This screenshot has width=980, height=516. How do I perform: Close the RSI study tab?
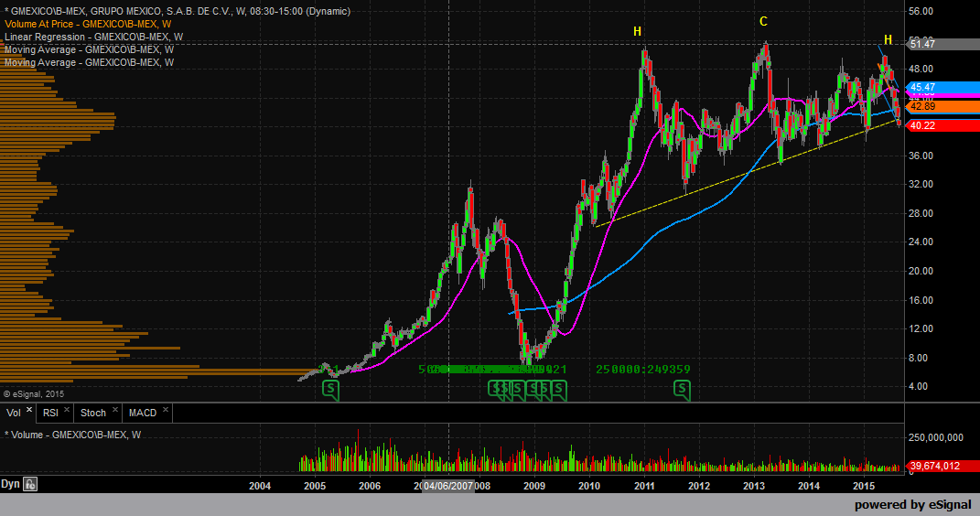pyautogui.click(x=66, y=410)
